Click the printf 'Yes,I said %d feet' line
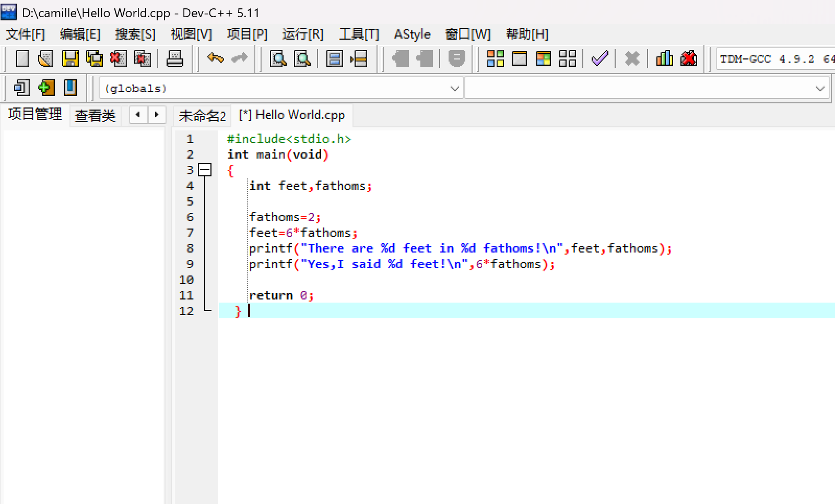 402,264
